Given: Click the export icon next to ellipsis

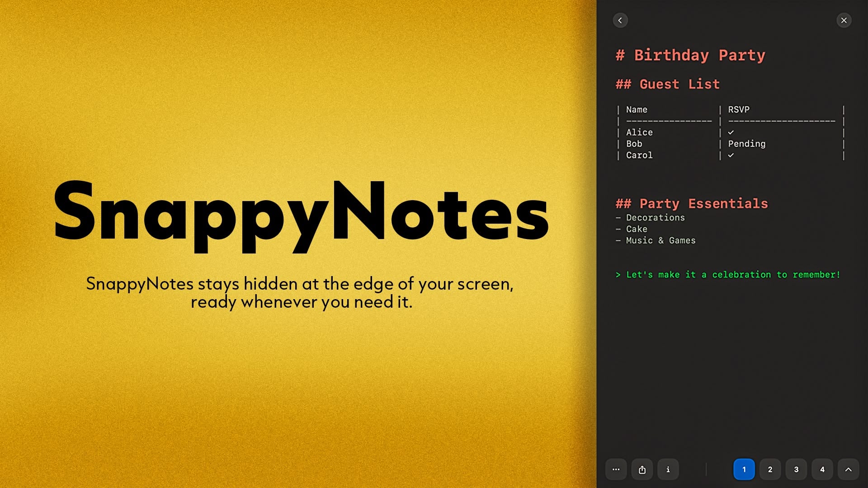Looking at the screenshot, I should click(x=642, y=469).
